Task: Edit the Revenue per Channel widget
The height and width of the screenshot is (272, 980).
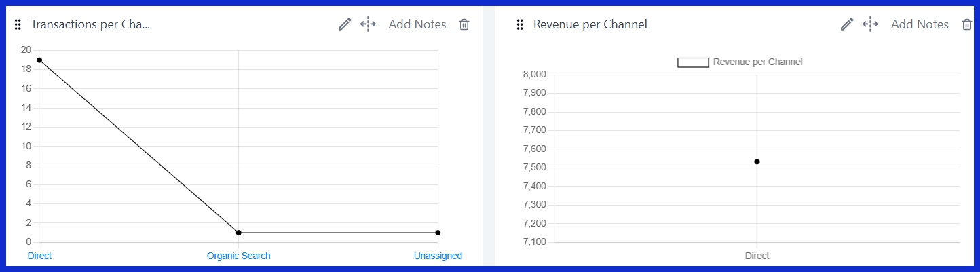Action: pos(847,24)
